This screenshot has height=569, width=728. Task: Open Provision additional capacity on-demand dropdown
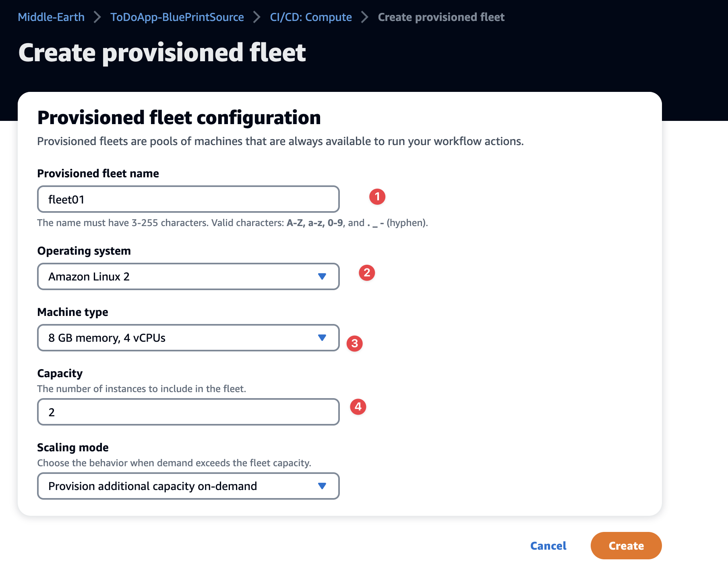point(188,486)
